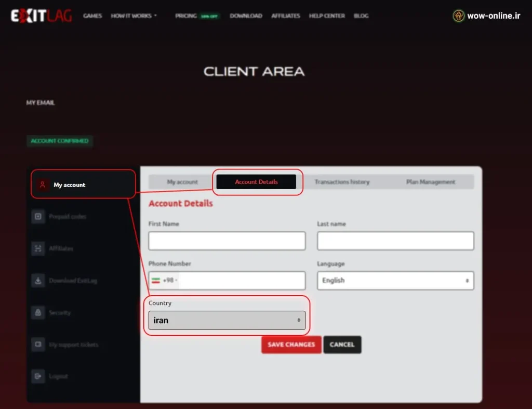Click the Affiliates sidebar icon

pyautogui.click(x=38, y=248)
